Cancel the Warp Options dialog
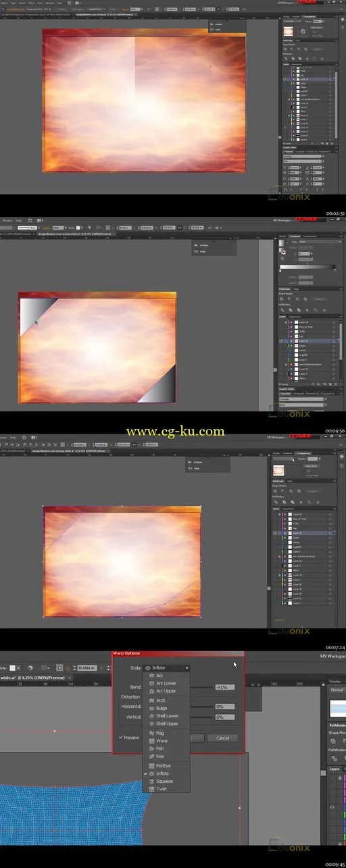The width and height of the screenshot is (346, 868). coord(223,738)
